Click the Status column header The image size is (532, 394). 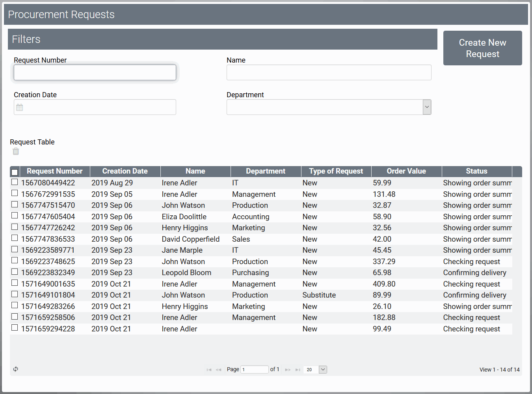click(476, 171)
